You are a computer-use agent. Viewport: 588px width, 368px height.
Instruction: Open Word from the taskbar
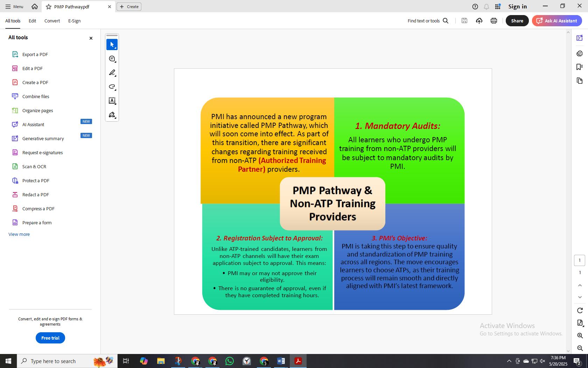point(281,361)
